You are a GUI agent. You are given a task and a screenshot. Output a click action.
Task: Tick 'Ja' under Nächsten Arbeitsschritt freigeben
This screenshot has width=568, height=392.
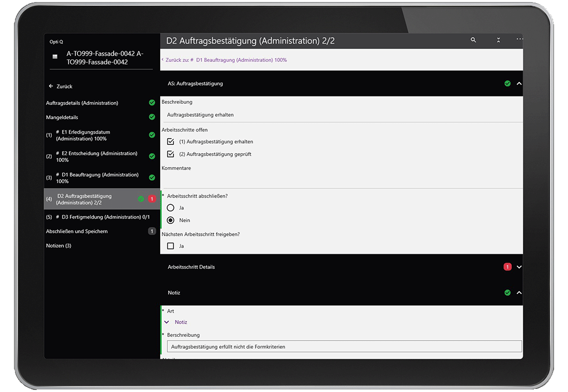coord(171,246)
